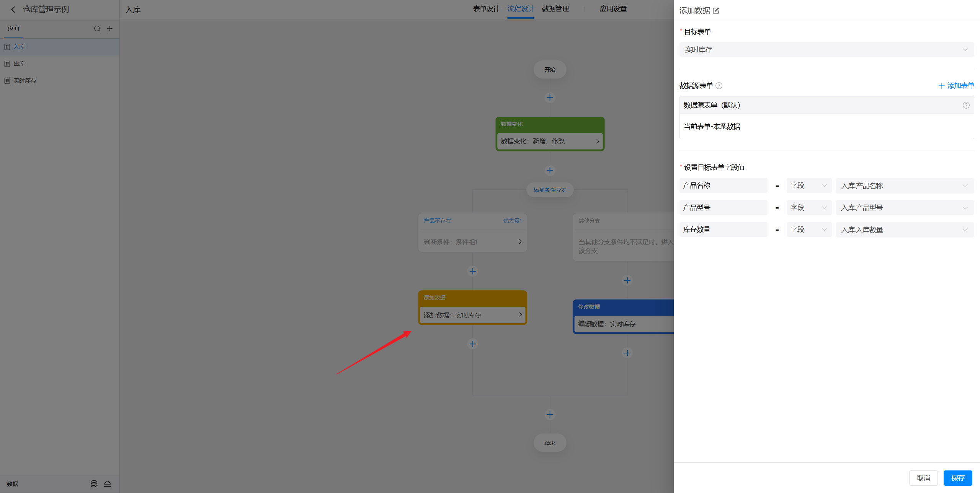Switch to the 数据管理 tab
The width and height of the screenshot is (980, 493).
tap(555, 9)
